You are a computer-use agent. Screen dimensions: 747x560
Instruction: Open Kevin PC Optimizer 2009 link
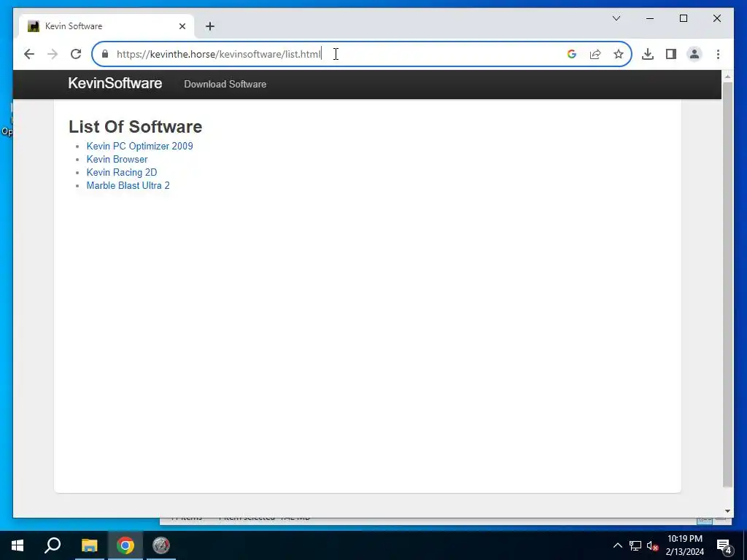[x=139, y=146]
